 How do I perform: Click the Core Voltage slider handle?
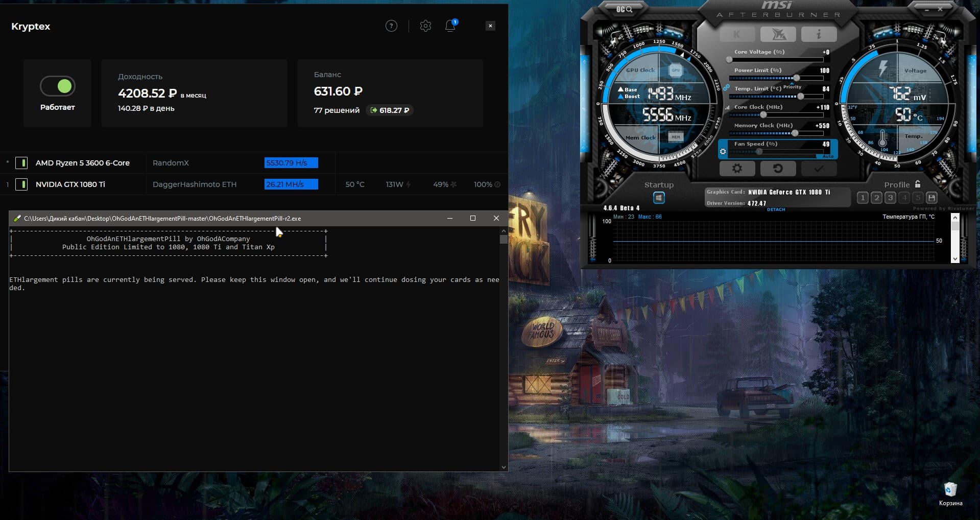coord(729,60)
